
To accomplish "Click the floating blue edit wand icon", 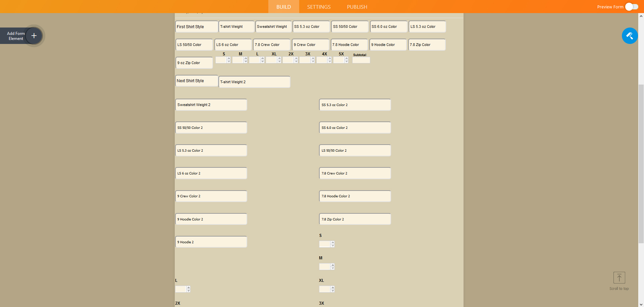I will click(630, 36).
